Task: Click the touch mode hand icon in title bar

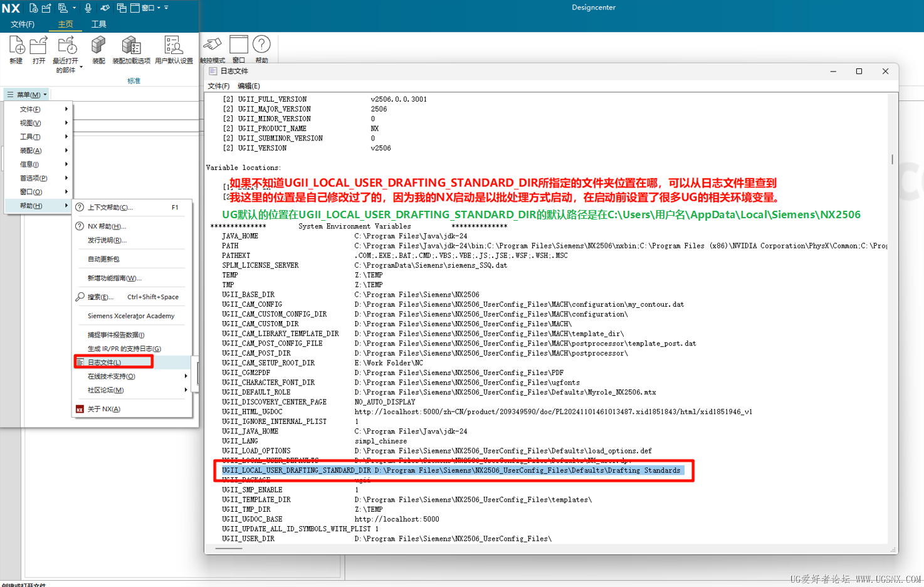Action: pos(105,8)
